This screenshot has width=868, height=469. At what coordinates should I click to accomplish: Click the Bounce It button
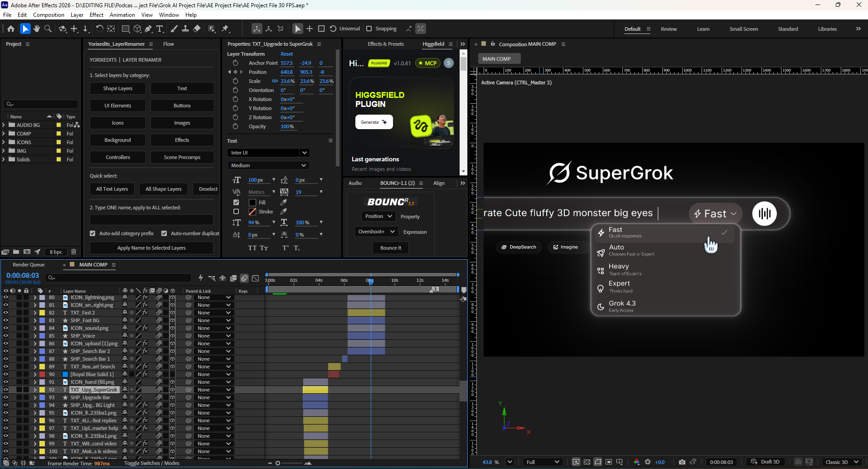pos(391,248)
